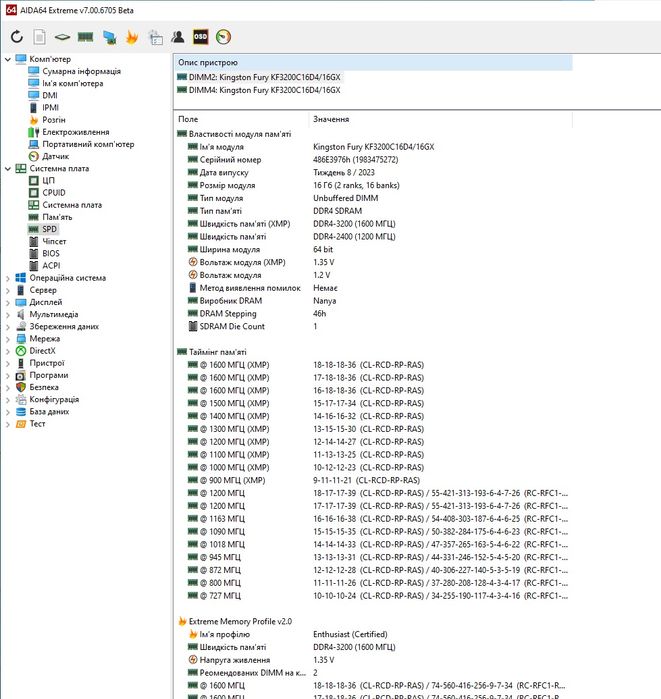Select the SPD tree item
Viewport: 661px width, 699px height.
49,229
